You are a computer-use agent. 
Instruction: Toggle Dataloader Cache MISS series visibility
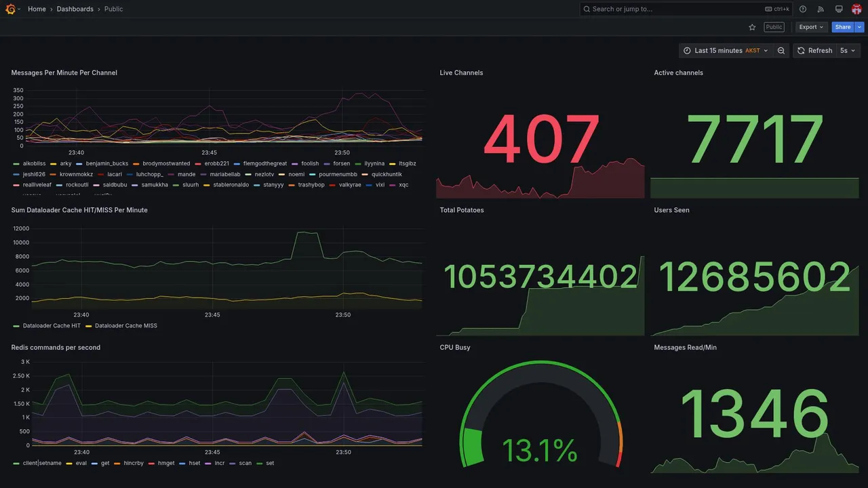(125, 325)
